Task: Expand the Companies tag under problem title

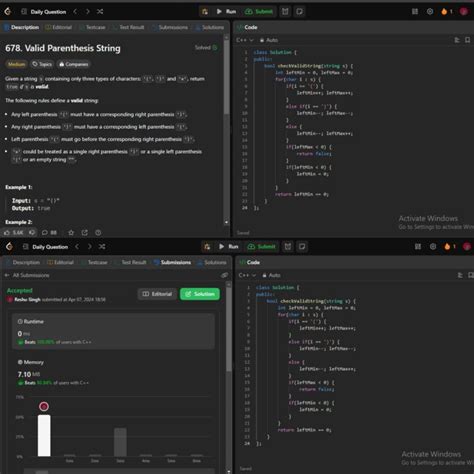Action: 74,64
